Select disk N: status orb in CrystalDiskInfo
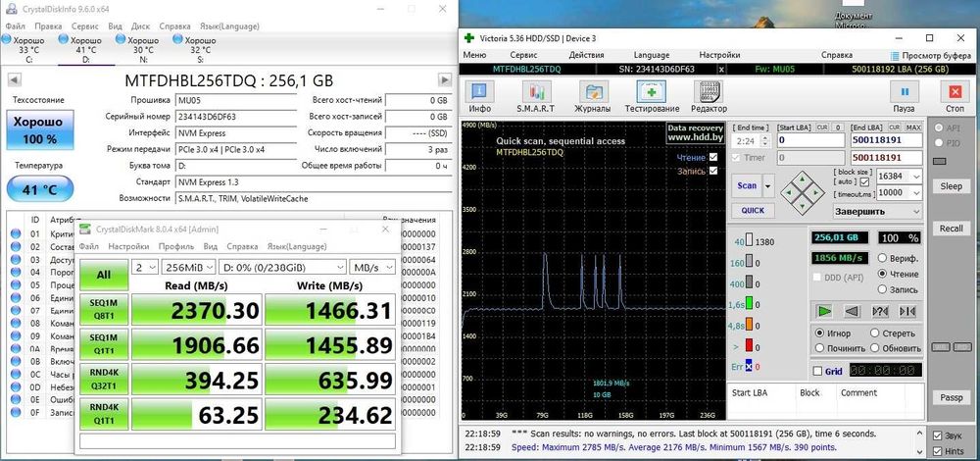The image size is (980, 461). pyautogui.click(x=120, y=39)
